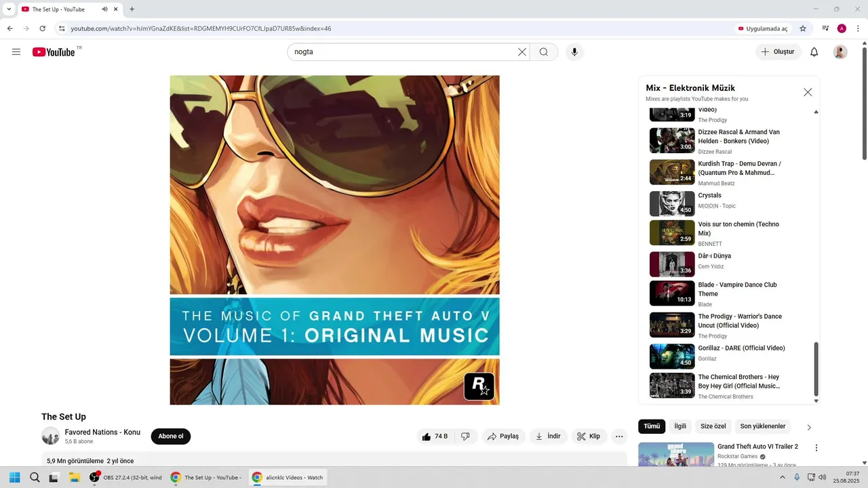The width and height of the screenshot is (868, 488).
Task: Show hidden tray icons chevron
Action: (783, 477)
